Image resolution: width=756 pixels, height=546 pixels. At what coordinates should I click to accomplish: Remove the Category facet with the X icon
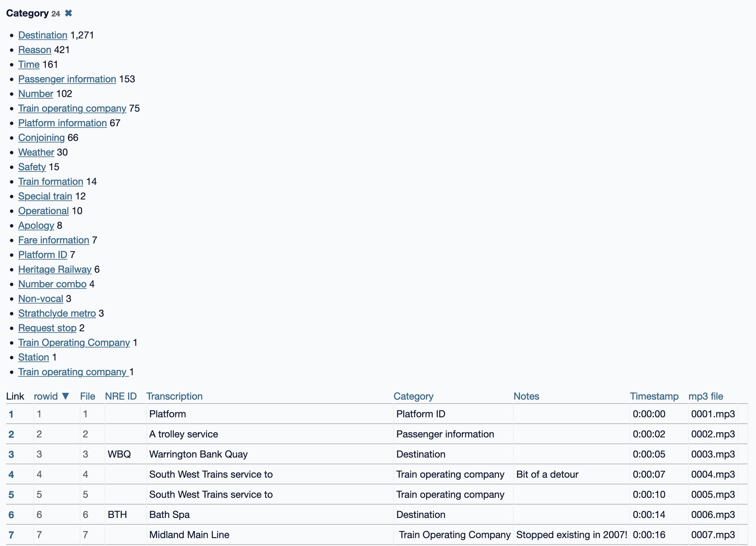point(68,13)
